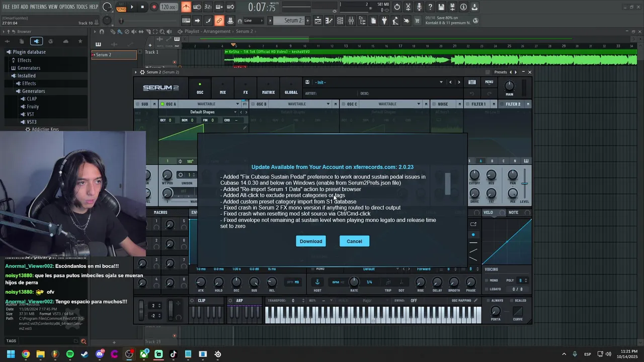Save preset with Serum floppy icon
The image size is (644, 362).
(x=307, y=82)
